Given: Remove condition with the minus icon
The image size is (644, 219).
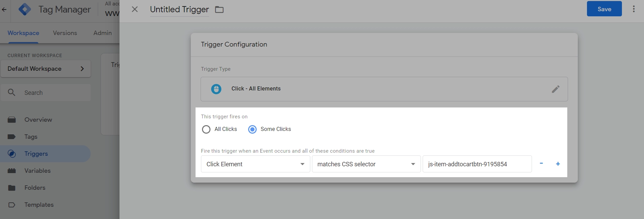Looking at the screenshot, I should (x=541, y=164).
